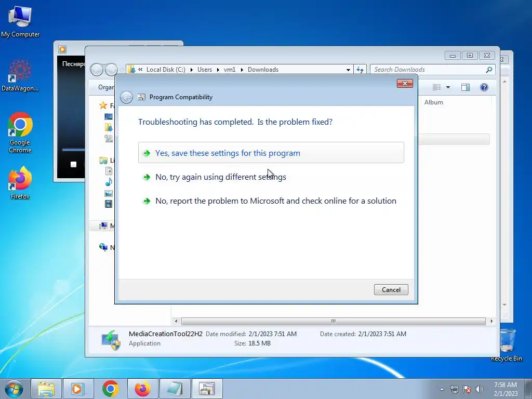Screen dimensions: 532x399
Task: Choose Yes, save these settings for this program
Action: pyautogui.click(x=271, y=153)
